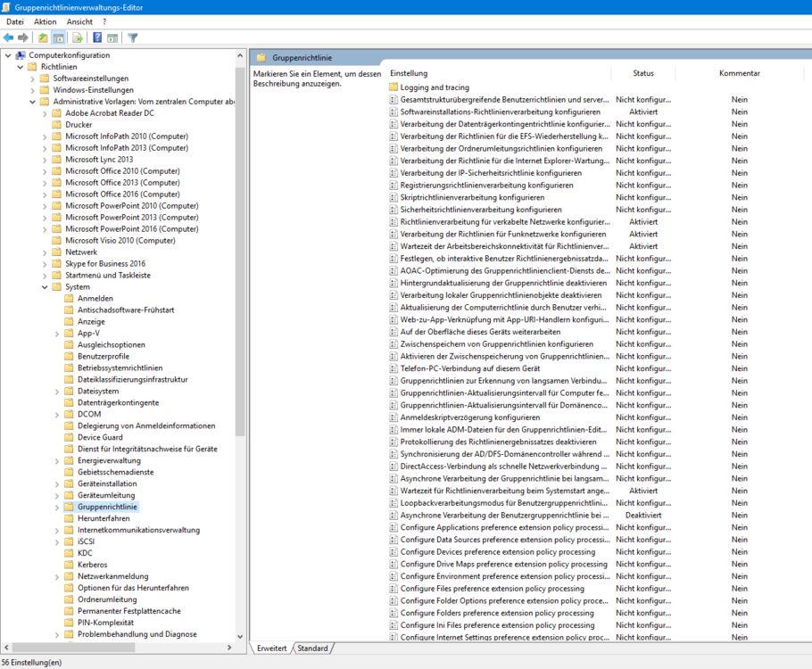Image resolution: width=812 pixels, height=669 pixels.
Task: Open the Ansicht menu
Action: pos(79,21)
